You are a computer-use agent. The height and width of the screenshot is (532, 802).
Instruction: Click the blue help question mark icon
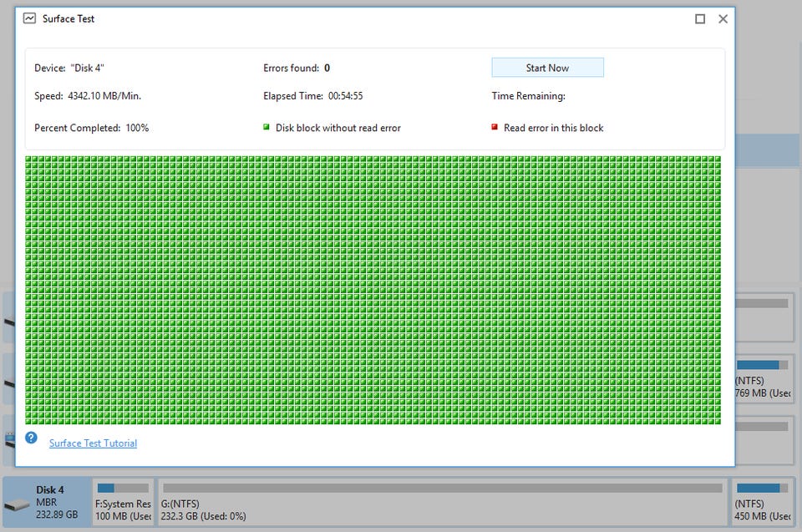tap(31, 438)
